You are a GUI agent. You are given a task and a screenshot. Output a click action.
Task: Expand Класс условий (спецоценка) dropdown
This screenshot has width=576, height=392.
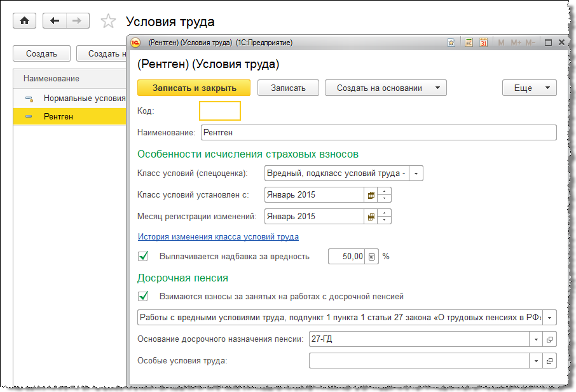pos(416,173)
